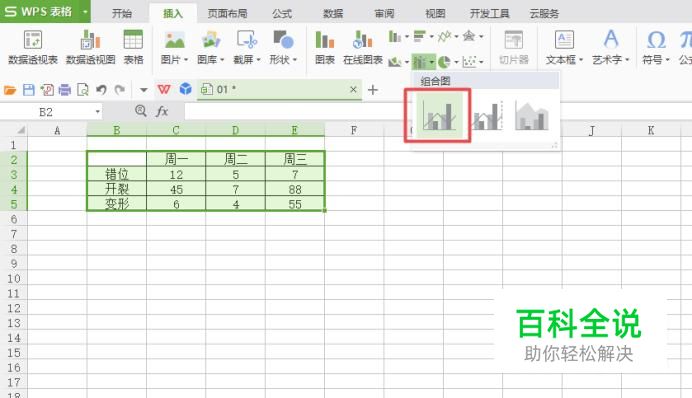Expand the 符号 dropdown arrow
Viewport: 692px width, 398px height.
pyautogui.click(x=668, y=60)
